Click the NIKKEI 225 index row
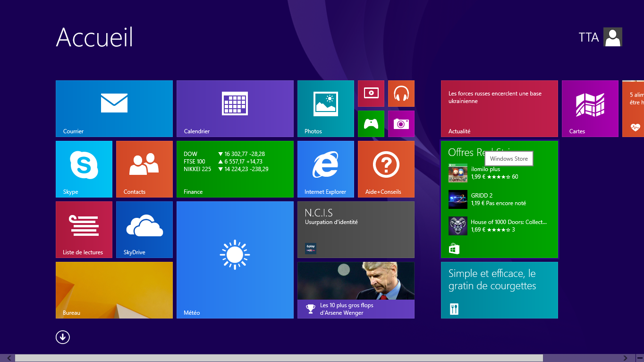The image size is (644, 362). pyautogui.click(x=226, y=169)
